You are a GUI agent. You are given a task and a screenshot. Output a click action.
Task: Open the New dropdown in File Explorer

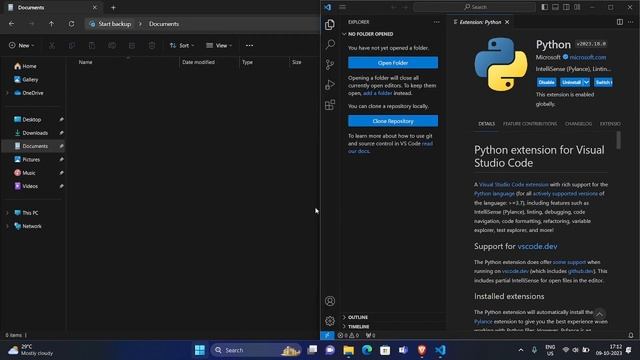pos(21,45)
